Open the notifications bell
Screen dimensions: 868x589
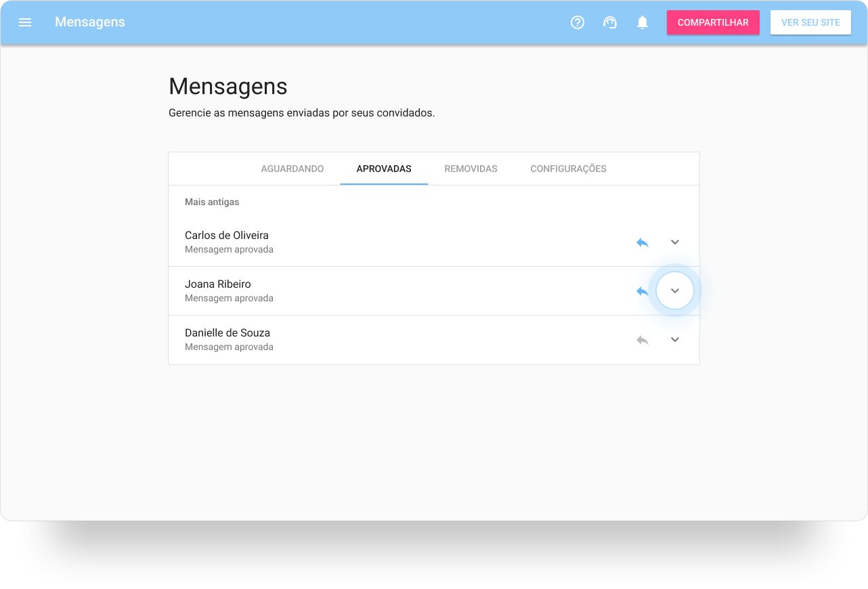click(x=643, y=22)
